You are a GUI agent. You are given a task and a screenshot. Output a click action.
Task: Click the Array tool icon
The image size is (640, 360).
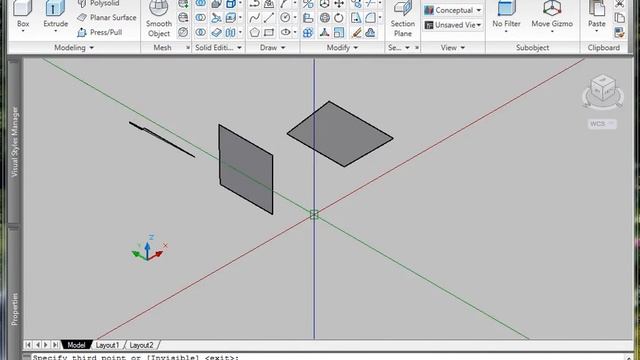308,32
